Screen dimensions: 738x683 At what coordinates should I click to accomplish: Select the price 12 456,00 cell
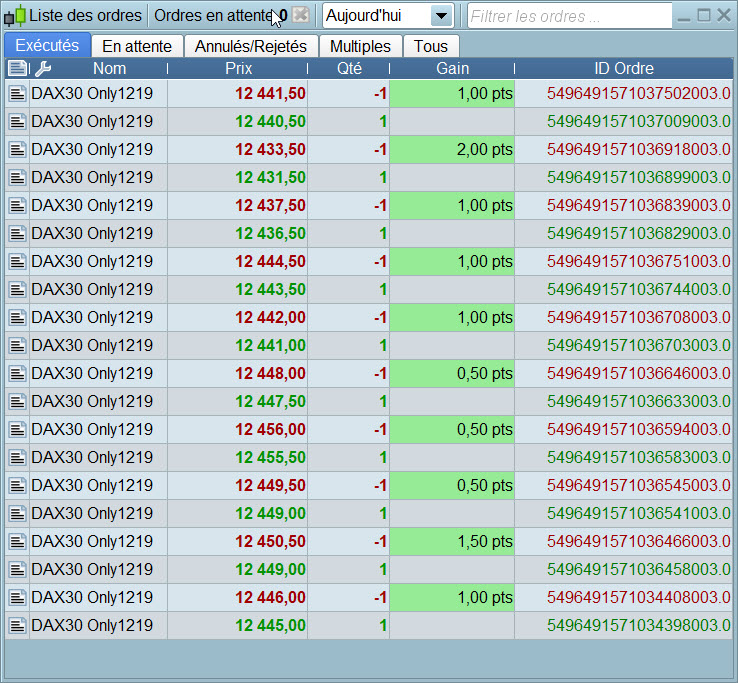click(x=238, y=429)
